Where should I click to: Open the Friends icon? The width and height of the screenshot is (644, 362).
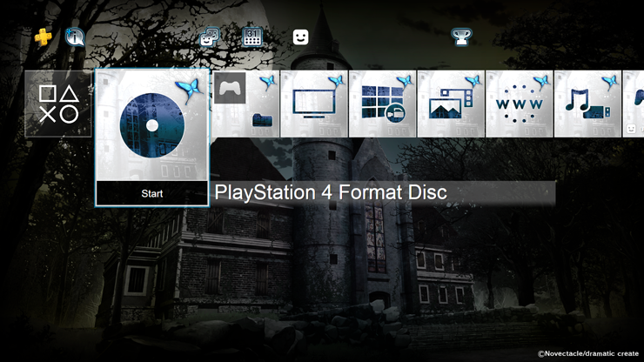point(210,37)
